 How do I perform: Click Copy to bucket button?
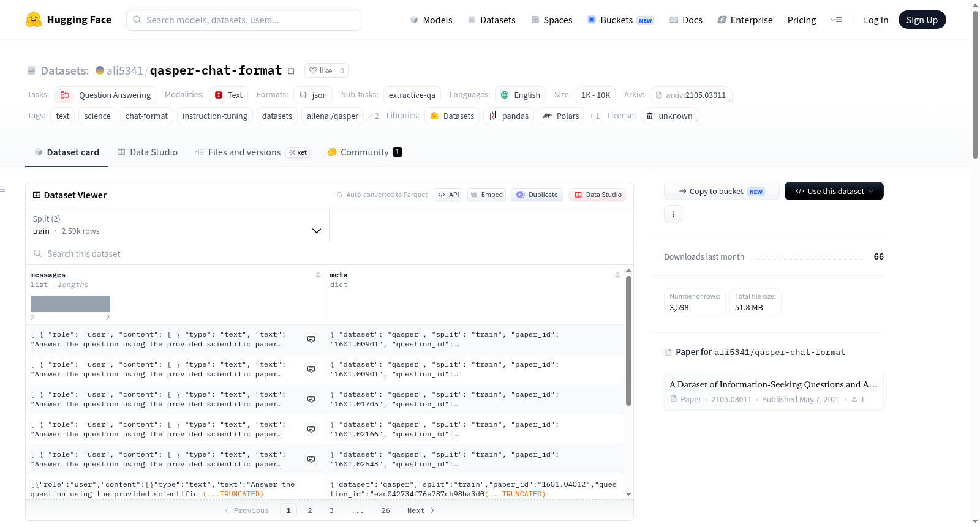coord(722,191)
